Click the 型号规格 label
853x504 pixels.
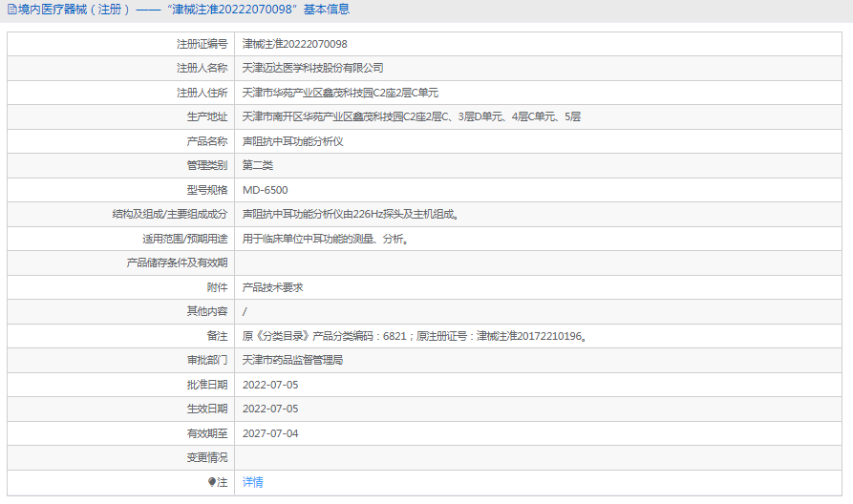coord(206,190)
